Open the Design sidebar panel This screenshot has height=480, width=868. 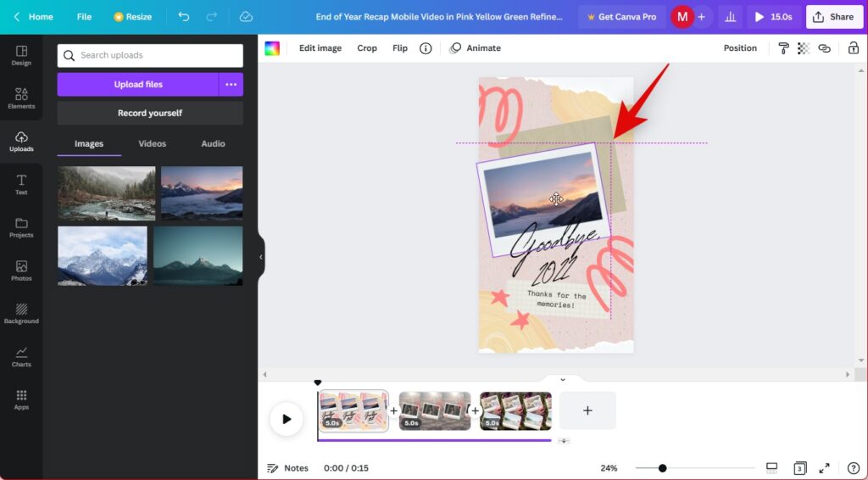click(x=21, y=55)
